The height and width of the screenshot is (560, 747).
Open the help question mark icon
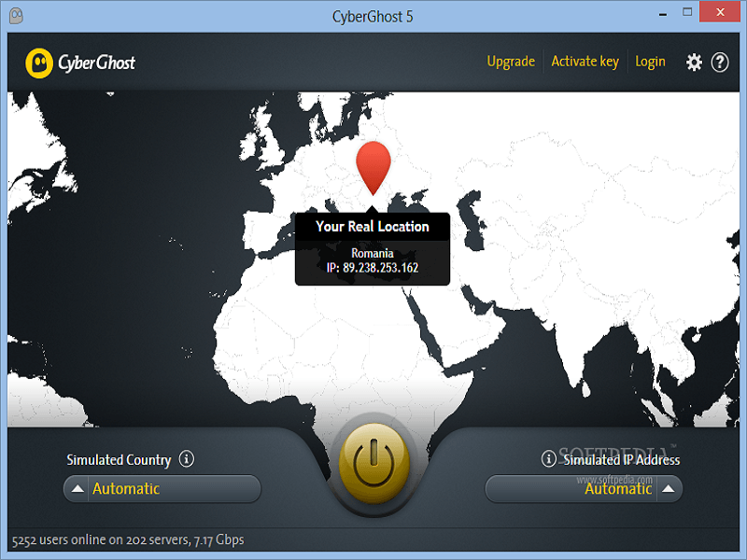[719, 62]
